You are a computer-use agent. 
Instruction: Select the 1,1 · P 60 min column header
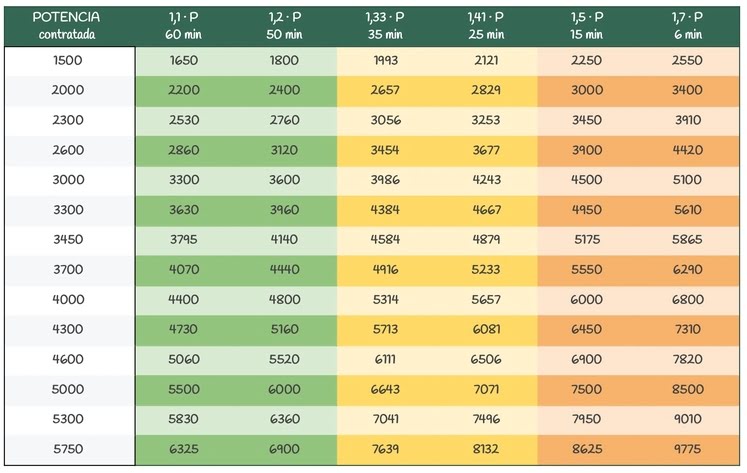coord(185,25)
